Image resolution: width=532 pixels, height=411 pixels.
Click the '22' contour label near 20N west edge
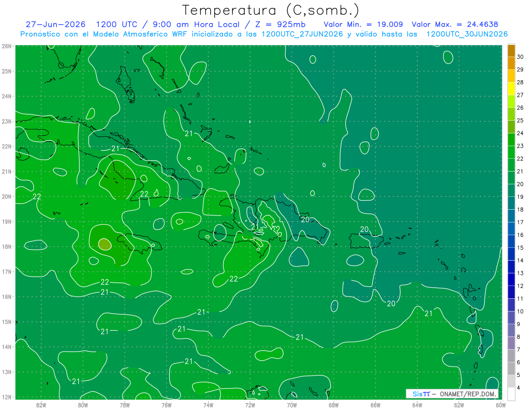[x=37, y=196]
